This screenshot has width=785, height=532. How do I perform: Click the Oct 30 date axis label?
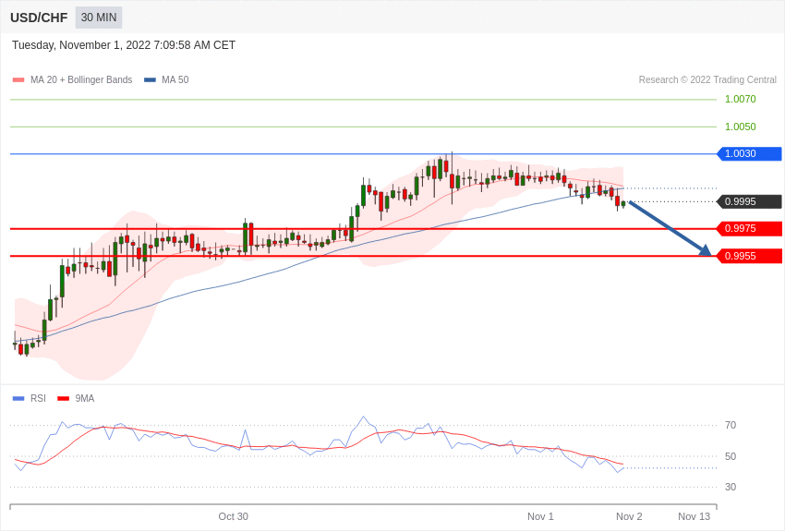(x=234, y=516)
